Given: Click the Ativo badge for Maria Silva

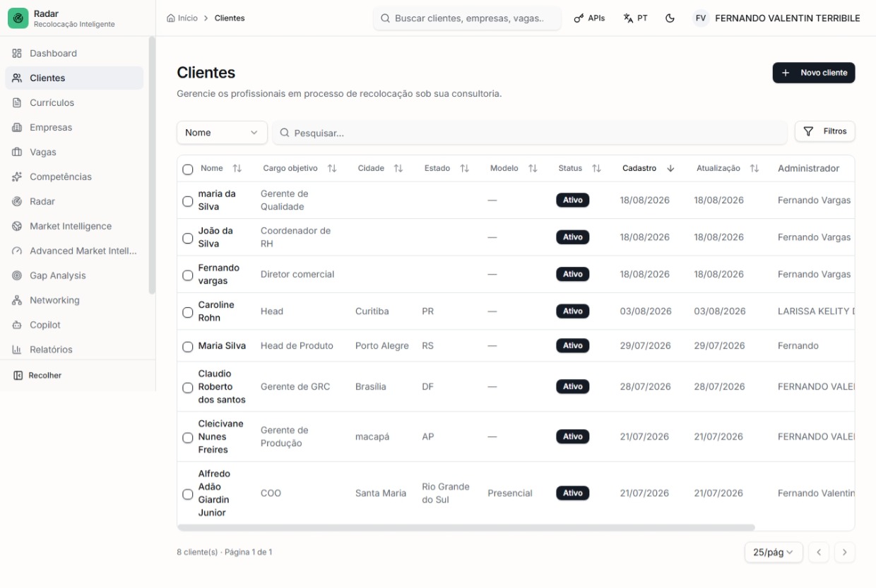Looking at the screenshot, I should (x=572, y=346).
